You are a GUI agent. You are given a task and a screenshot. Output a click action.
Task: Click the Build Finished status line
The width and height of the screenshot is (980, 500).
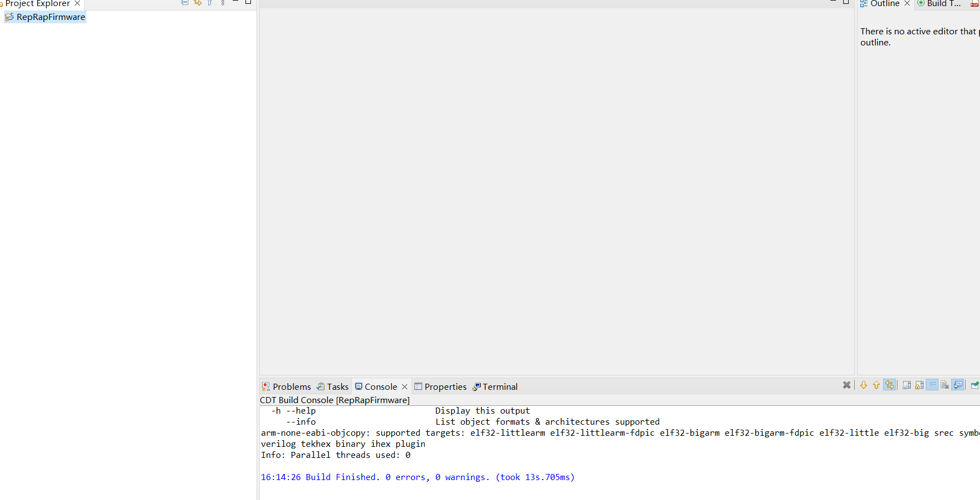point(418,477)
